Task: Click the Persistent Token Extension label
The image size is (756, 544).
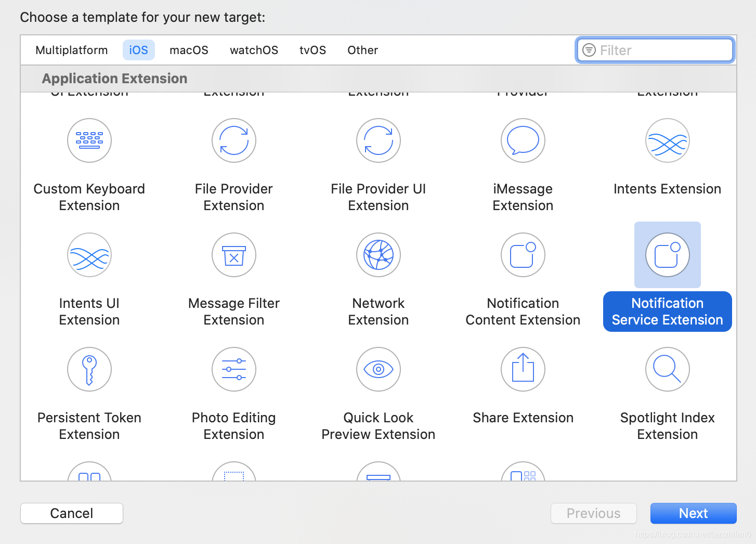Action: [89, 426]
